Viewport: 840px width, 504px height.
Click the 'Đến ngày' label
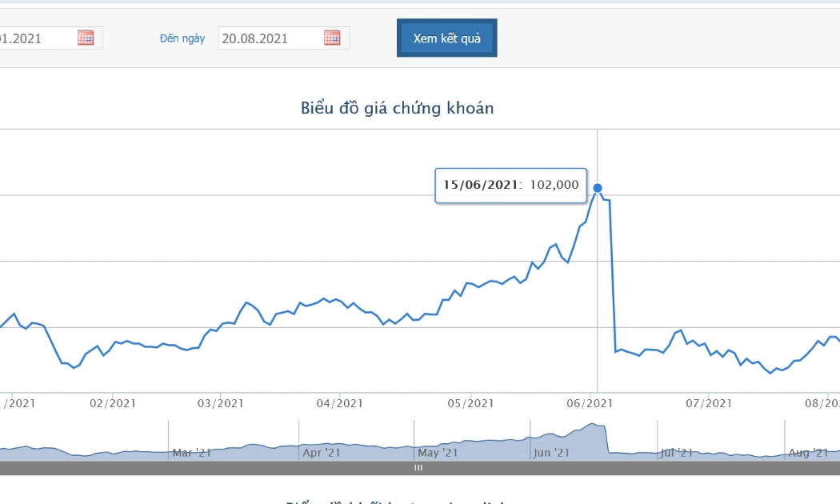pyautogui.click(x=182, y=38)
